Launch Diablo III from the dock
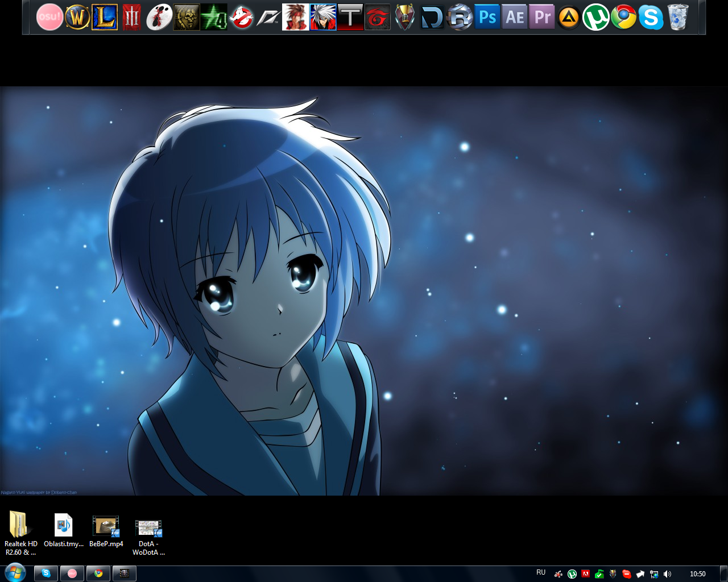Screen dimensions: 728x582 (131, 17)
